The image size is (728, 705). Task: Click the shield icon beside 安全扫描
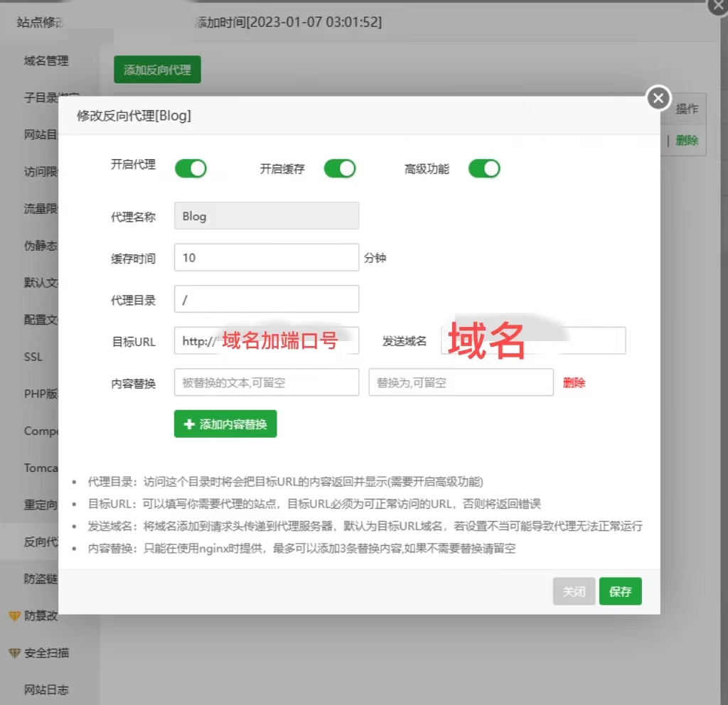[x=13, y=653]
